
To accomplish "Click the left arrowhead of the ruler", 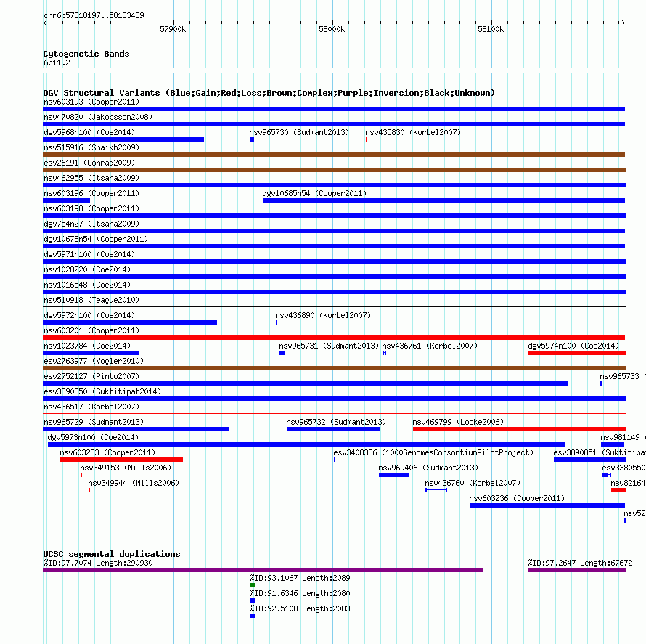I will pyautogui.click(x=45, y=23).
